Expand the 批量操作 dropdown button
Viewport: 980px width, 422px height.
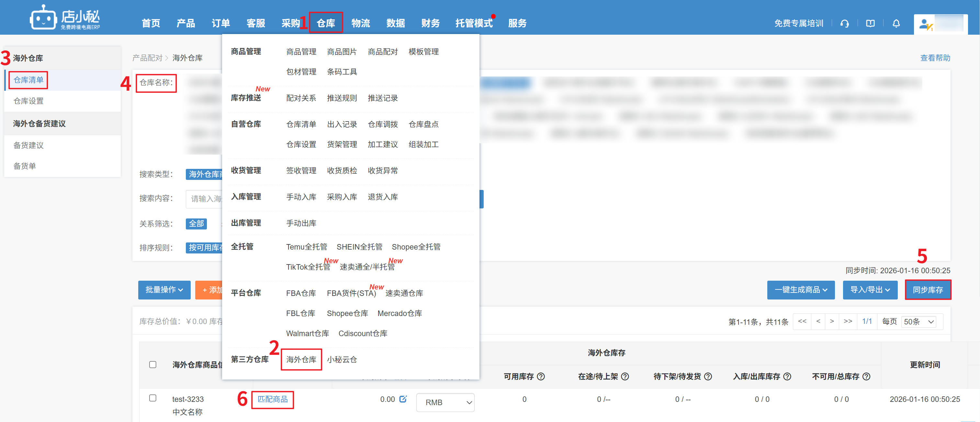(x=164, y=290)
